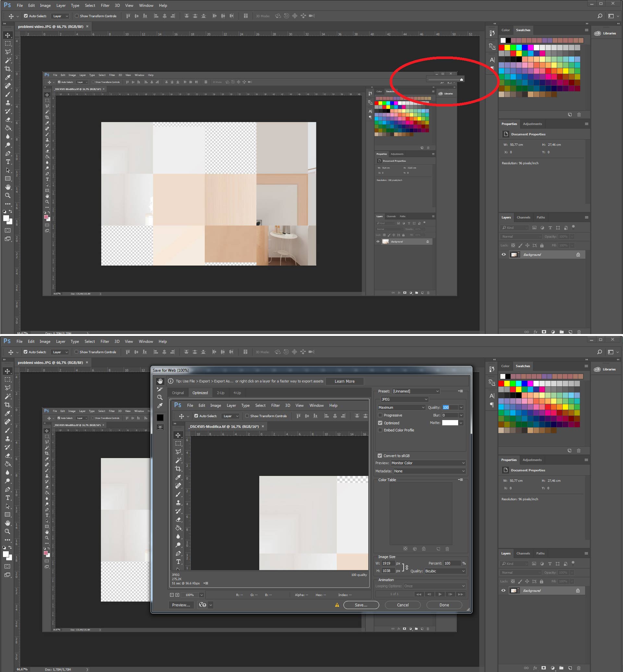Click the preview in browser globe icon
The height and width of the screenshot is (672, 623).
click(x=202, y=605)
